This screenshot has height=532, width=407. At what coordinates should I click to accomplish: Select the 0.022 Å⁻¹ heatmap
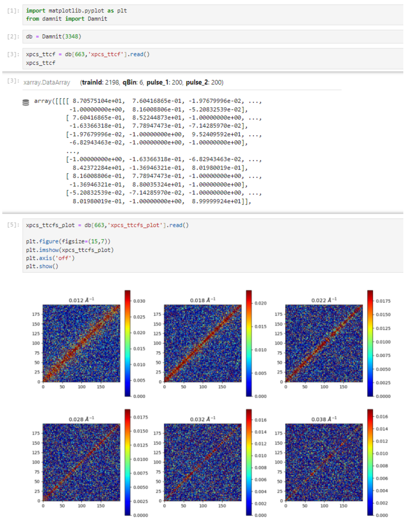coord(324,343)
